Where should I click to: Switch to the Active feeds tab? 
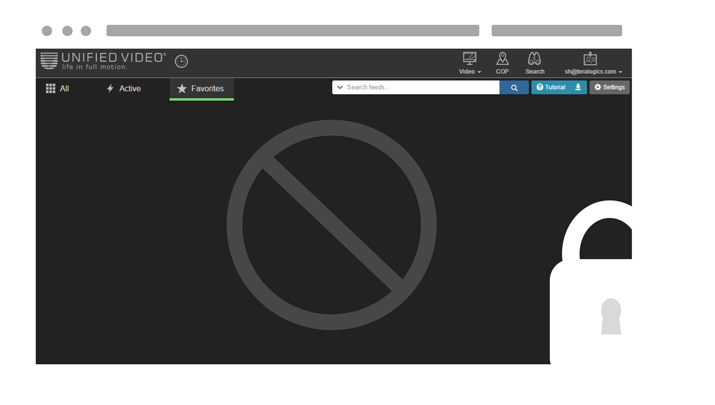coord(124,88)
